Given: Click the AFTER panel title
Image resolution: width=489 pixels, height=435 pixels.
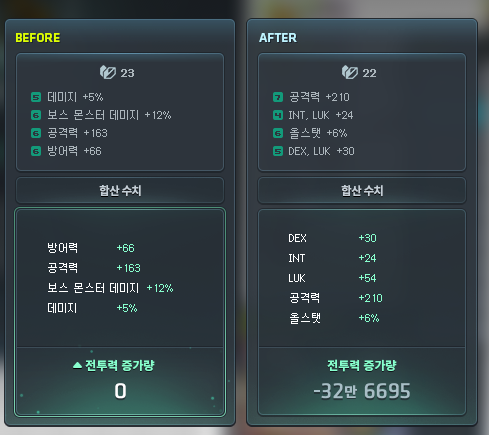Looking at the screenshot, I should click(x=278, y=38).
